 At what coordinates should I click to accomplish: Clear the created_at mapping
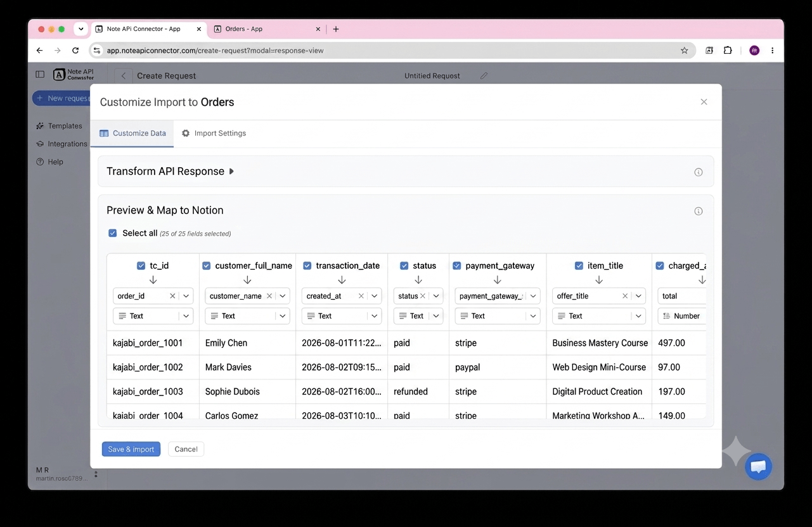361,296
